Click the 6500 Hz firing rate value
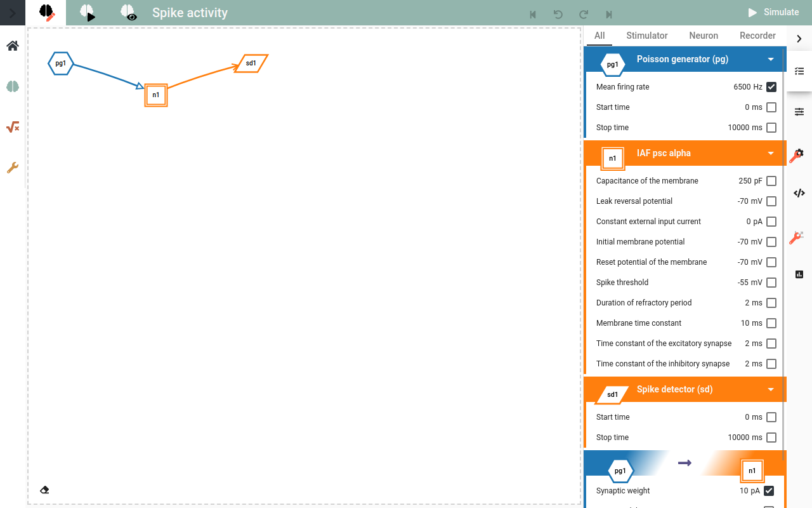 point(748,87)
